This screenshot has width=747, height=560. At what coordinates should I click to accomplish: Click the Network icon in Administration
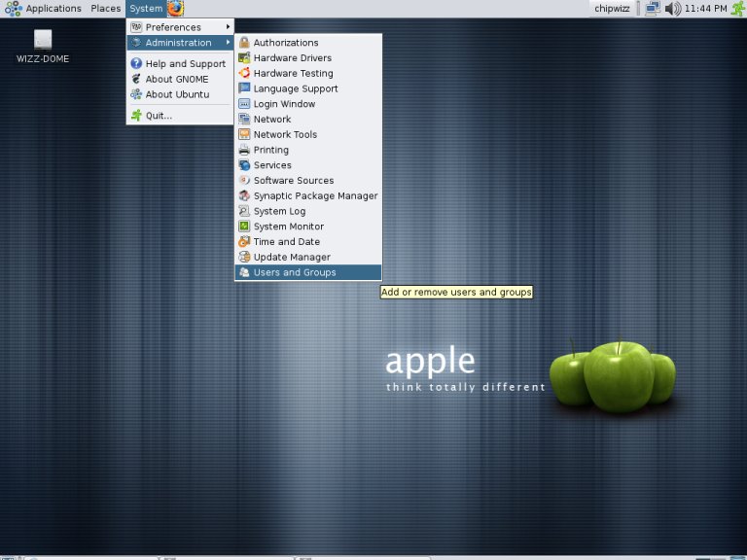point(244,119)
